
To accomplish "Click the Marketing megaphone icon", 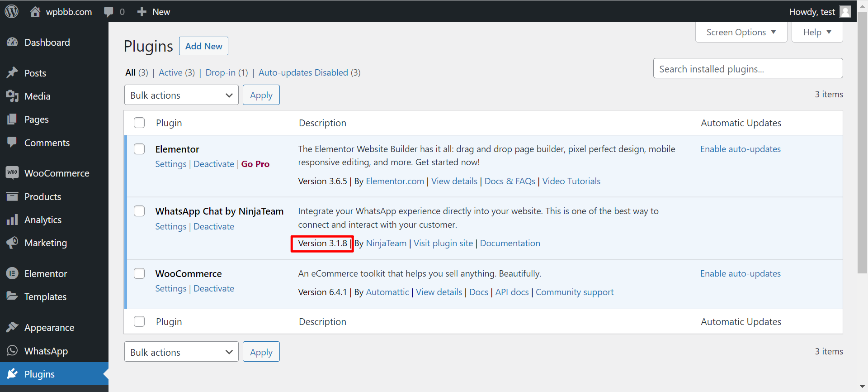I will pyautogui.click(x=12, y=243).
